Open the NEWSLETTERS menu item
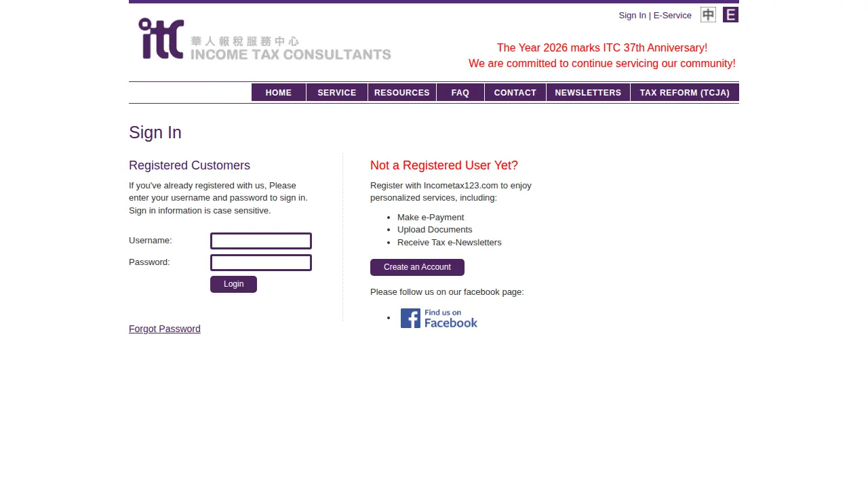The width and height of the screenshot is (868, 488). tap(588, 93)
